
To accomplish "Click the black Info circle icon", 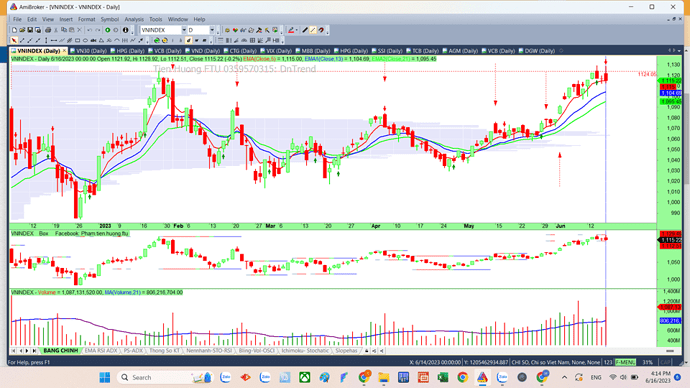I will pyautogui.click(x=125, y=30).
